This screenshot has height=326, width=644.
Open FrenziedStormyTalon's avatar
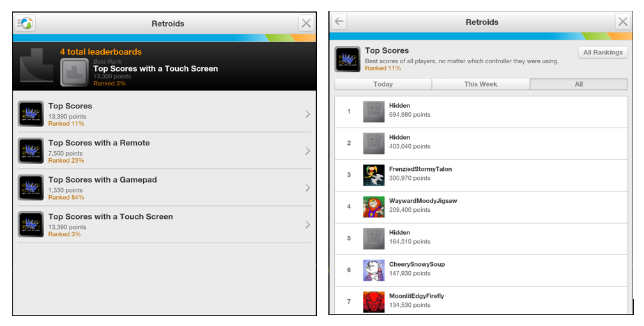tap(374, 175)
